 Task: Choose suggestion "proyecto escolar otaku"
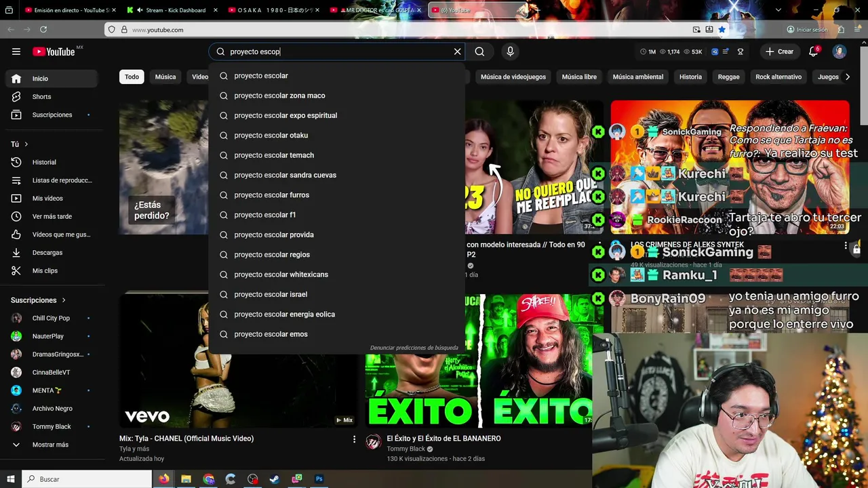pyautogui.click(x=337, y=135)
